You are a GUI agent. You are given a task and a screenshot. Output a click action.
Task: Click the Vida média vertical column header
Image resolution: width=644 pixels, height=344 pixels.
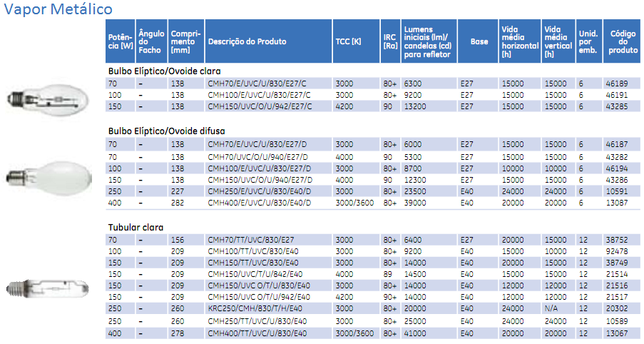[x=558, y=41]
